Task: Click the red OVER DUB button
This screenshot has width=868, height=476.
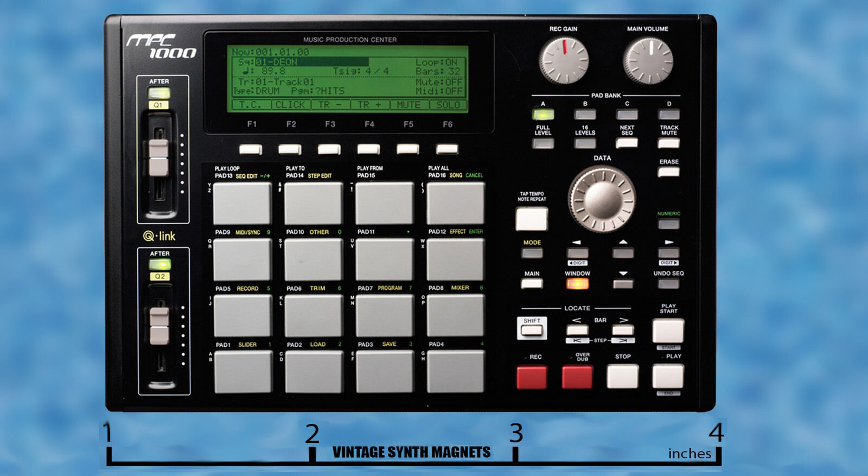Action: point(577,377)
